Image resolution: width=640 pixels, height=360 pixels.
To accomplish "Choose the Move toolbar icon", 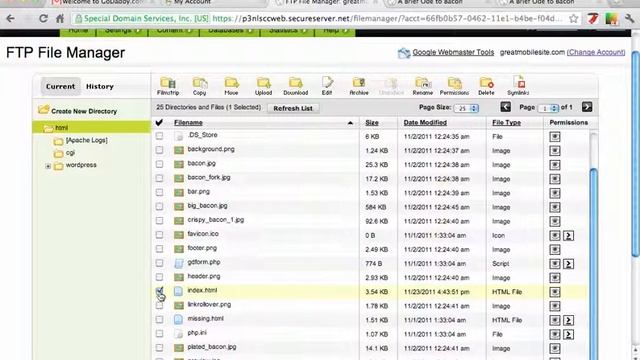I will 231,86.
